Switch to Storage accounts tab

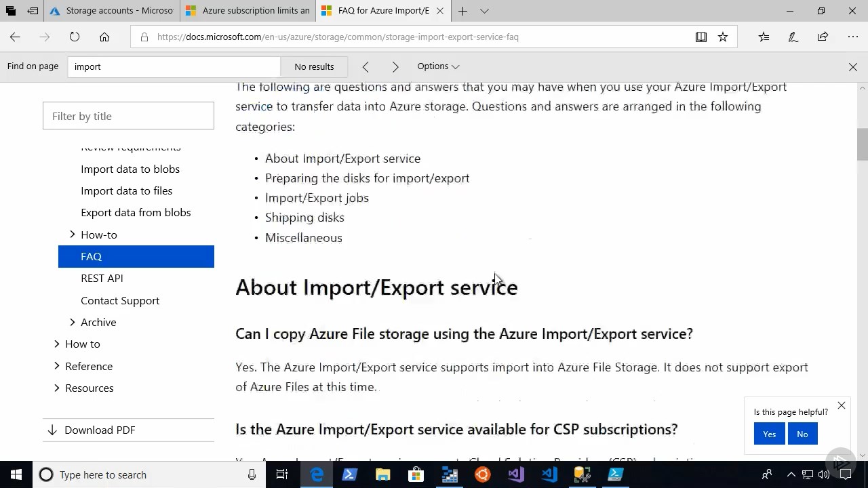112,11
